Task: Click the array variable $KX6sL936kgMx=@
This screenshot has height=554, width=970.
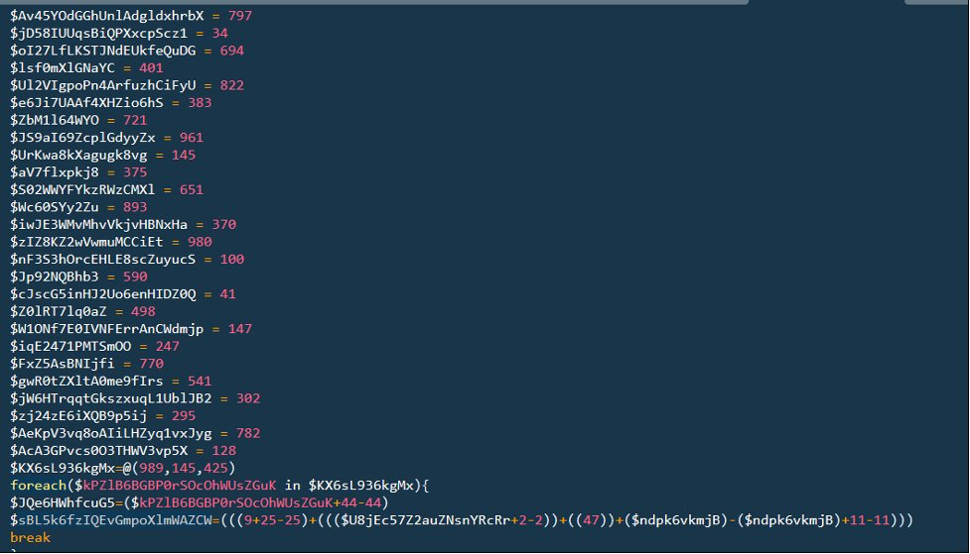Action: click(70, 467)
